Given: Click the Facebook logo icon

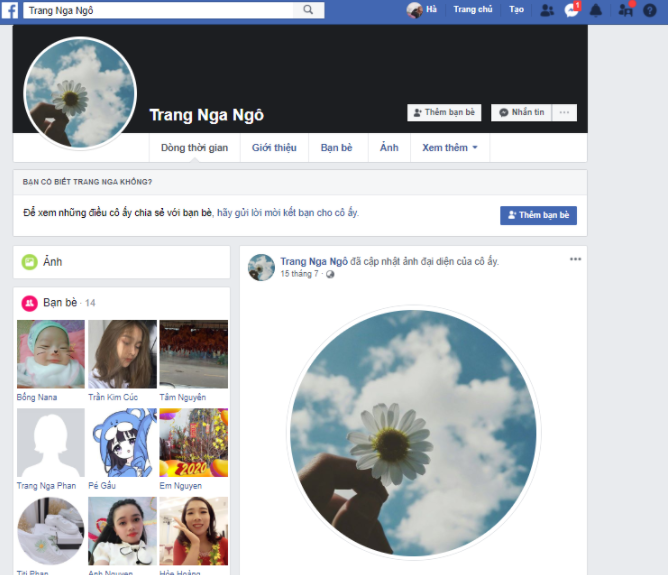Looking at the screenshot, I should pos(9,10).
